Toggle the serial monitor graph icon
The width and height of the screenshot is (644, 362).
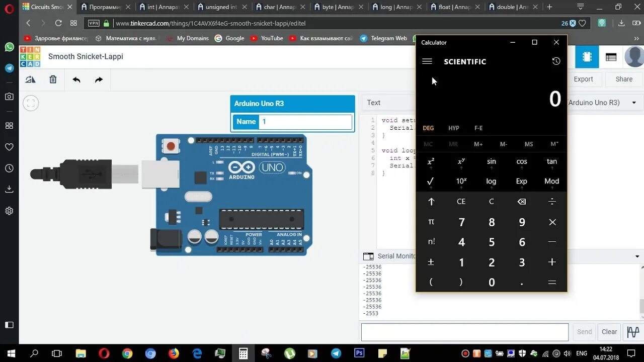coord(633,332)
